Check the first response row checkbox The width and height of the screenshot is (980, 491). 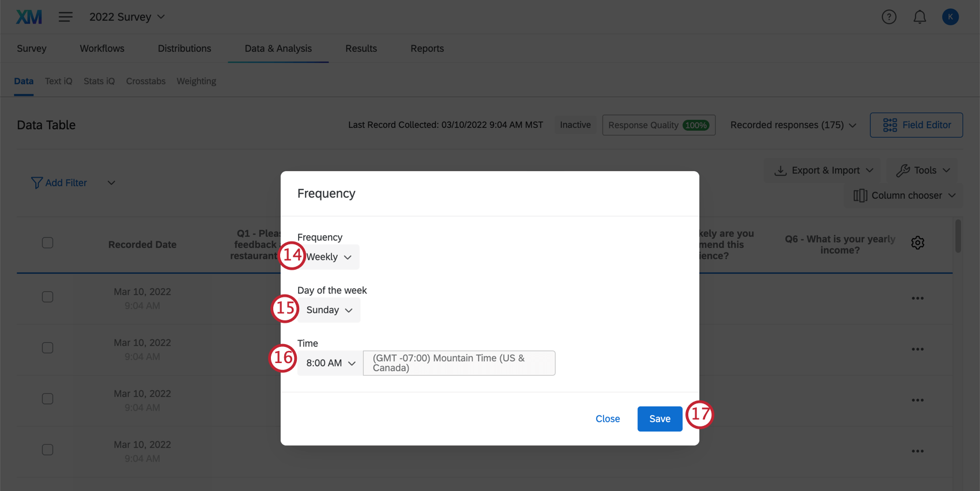click(x=48, y=297)
